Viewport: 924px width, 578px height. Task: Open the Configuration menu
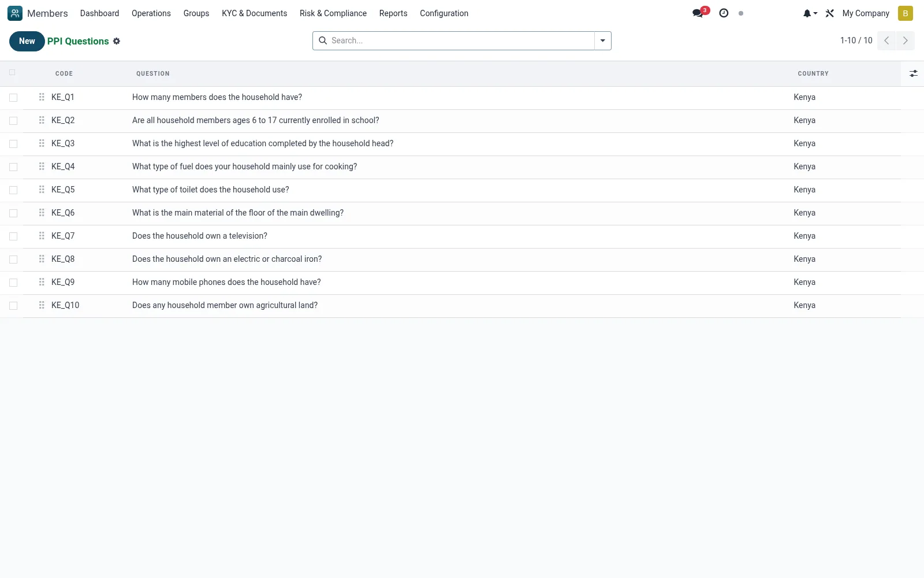[x=444, y=13]
